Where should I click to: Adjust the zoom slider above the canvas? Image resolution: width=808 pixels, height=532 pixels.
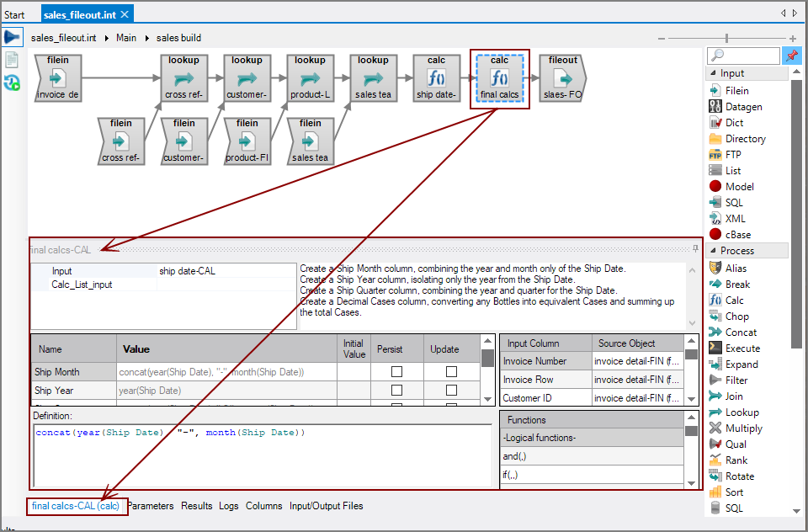coord(726,38)
